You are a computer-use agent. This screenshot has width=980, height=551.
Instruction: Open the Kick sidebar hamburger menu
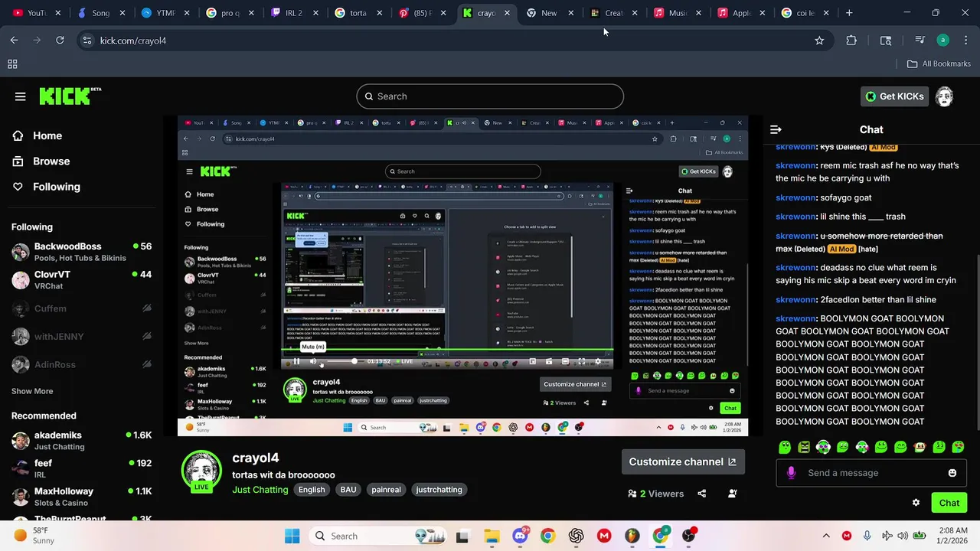pos(20,96)
